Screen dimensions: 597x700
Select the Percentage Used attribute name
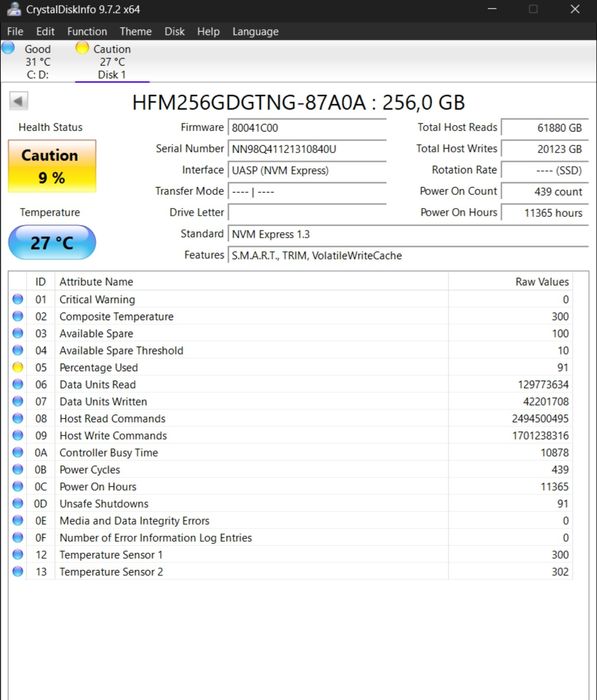(x=99, y=367)
